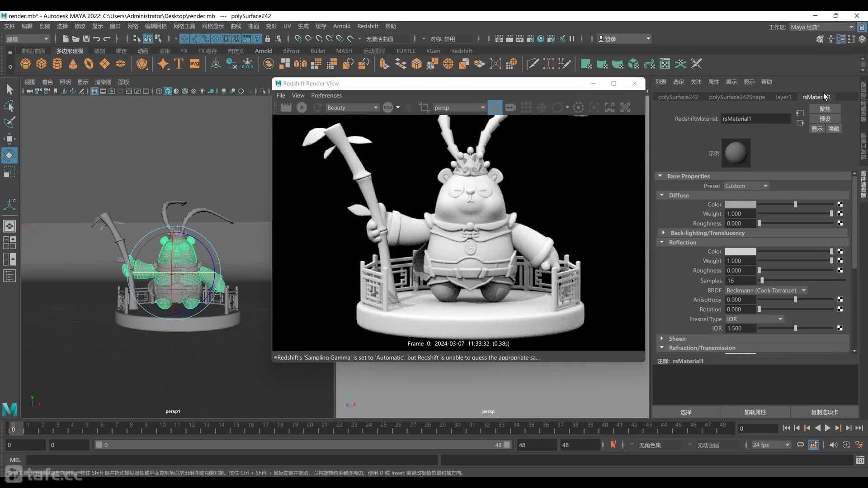The image size is (868, 488).
Task: Click the Move tool in left toolbox
Action: pyautogui.click(x=9, y=139)
